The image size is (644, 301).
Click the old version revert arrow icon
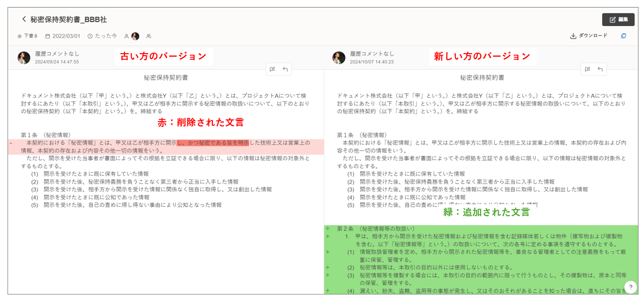tap(285, 69)
